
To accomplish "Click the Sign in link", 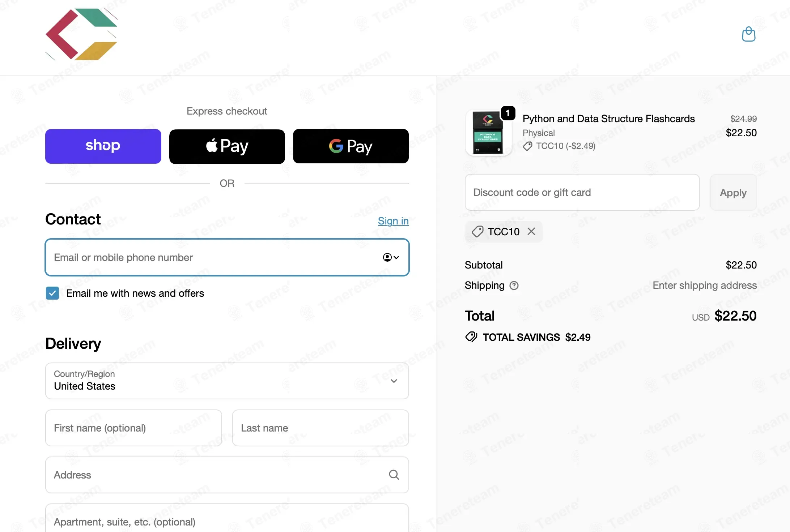I will (393, 221).
